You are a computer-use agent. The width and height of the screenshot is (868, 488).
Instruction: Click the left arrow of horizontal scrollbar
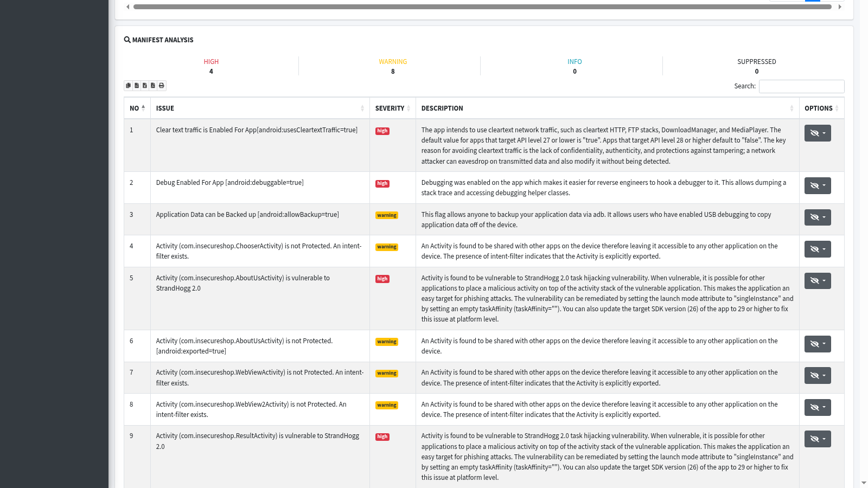coord(128,7)
